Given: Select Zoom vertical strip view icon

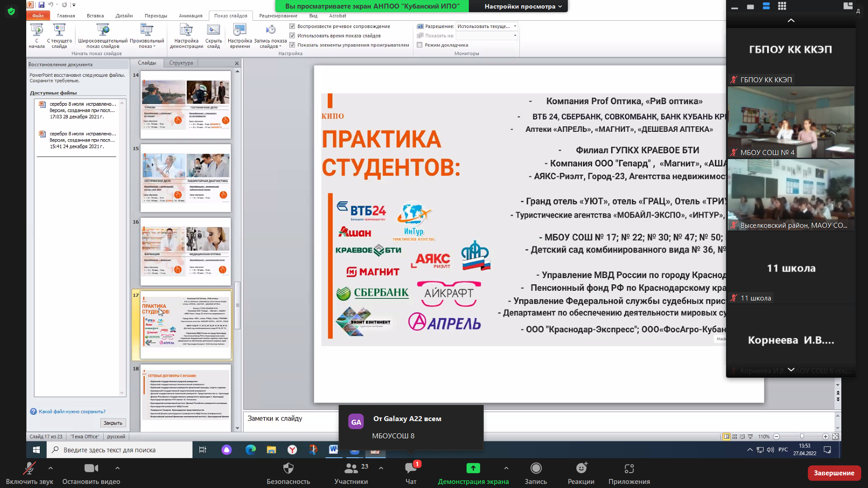Looking at the screenshot, I should coord(766,6).
